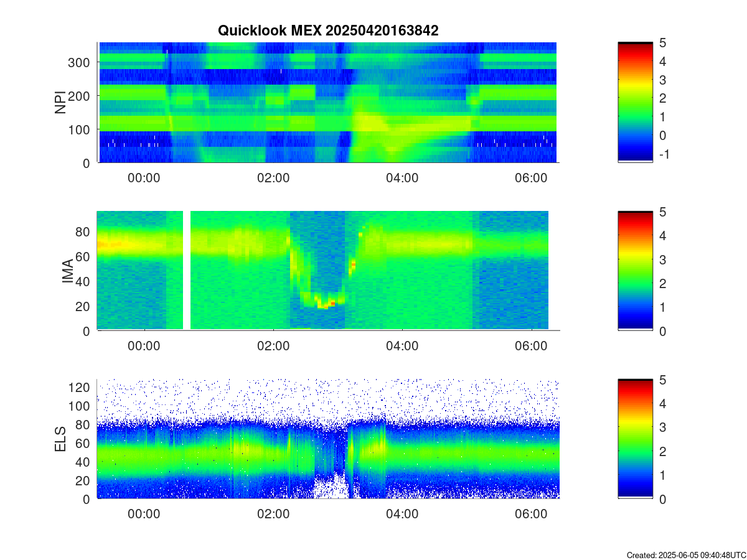Click the 02:00 time tick under IMA panel
The image size is (747, 560).
click(x=273, y=345)
